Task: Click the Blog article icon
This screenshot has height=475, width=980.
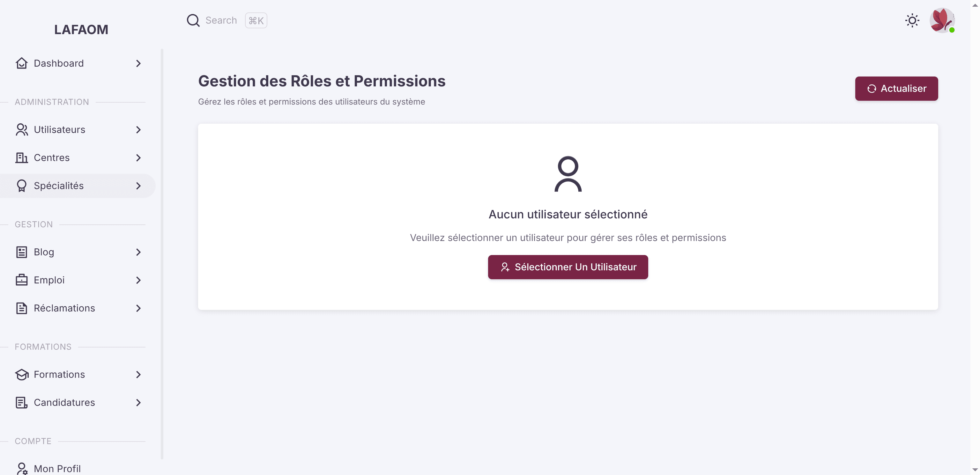Action: click(22, 252)
